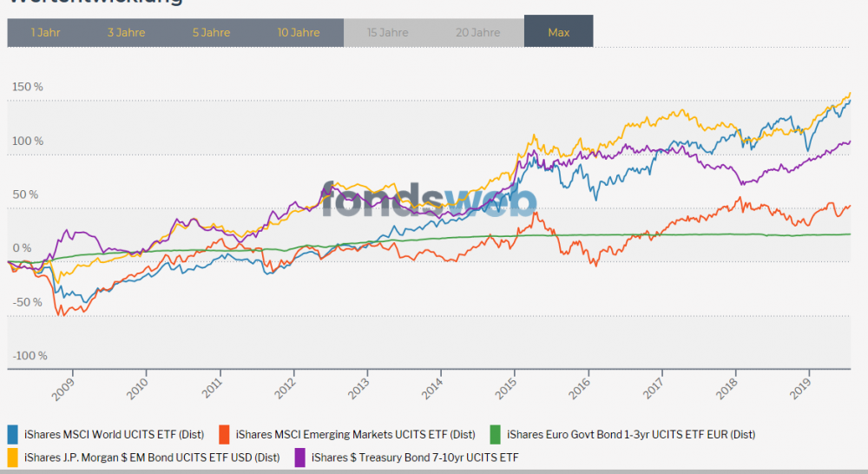
Task: Click green swatch for Euro Govt Bond
Action: click(x=496, y=434)
